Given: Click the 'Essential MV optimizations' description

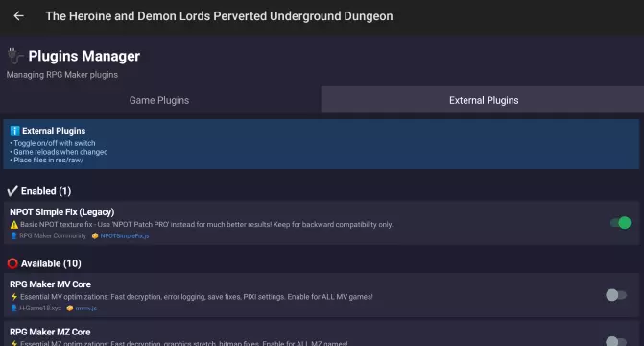Looking at the screenshot, I should (x=197, y=297).
